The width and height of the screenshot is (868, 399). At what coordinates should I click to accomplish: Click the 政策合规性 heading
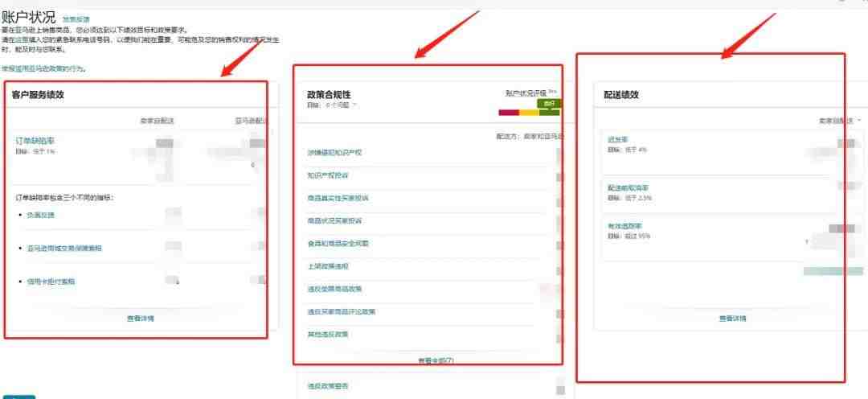(329, 95)
